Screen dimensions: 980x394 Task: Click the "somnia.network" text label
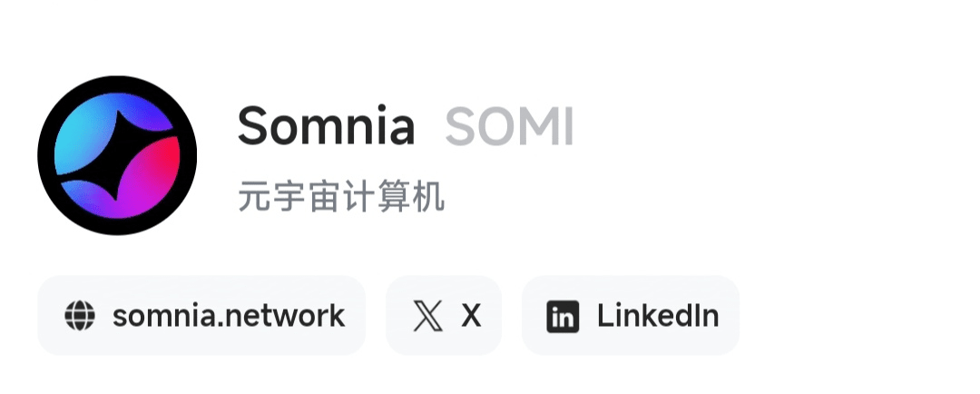(x=229, y=316)
